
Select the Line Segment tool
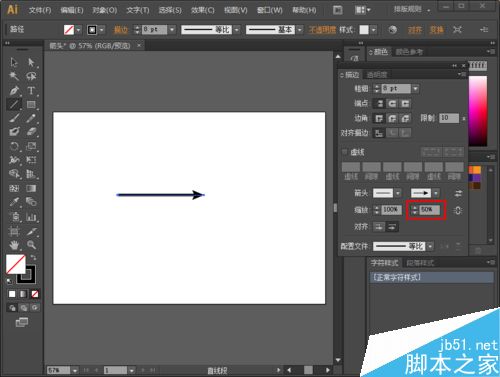[x=14, y=104]
